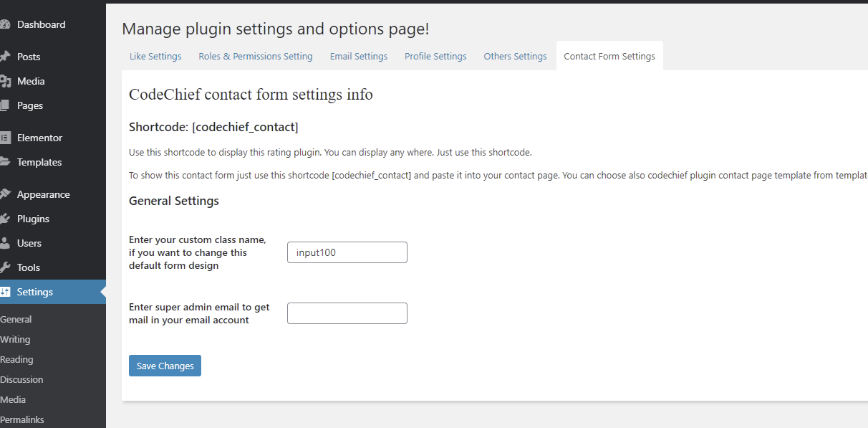This screenshot has width=868, height=428.
Task: Click the Posts pushpin icon
Action: point(4,57)
